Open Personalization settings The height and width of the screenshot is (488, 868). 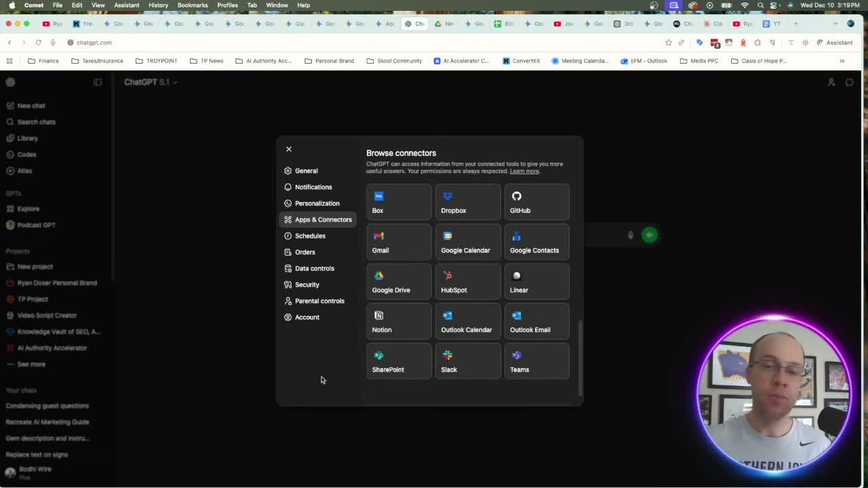tap(317, 203)
